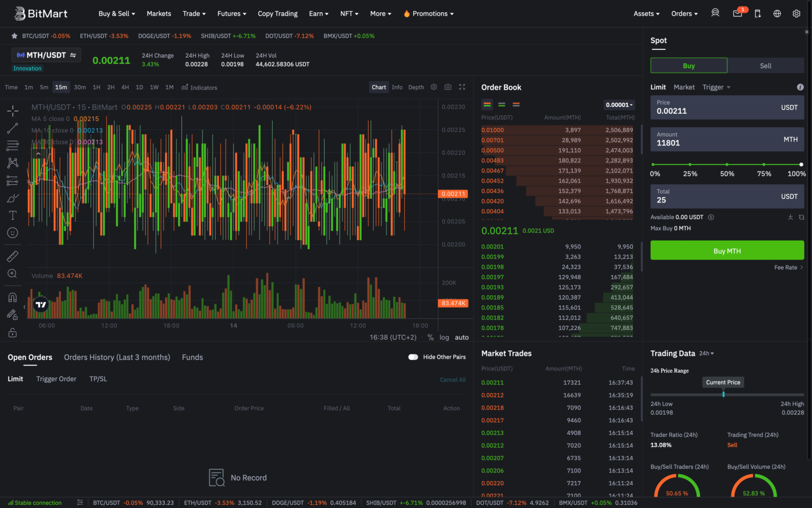The image size is (812, 508).
Task: Select the text annotation tool
Action: (13, 215)
